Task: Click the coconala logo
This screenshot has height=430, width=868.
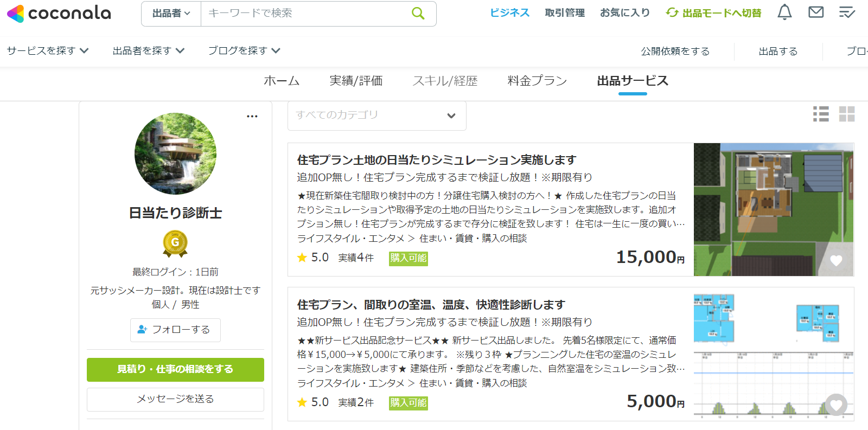Action: tap(59, 14)
